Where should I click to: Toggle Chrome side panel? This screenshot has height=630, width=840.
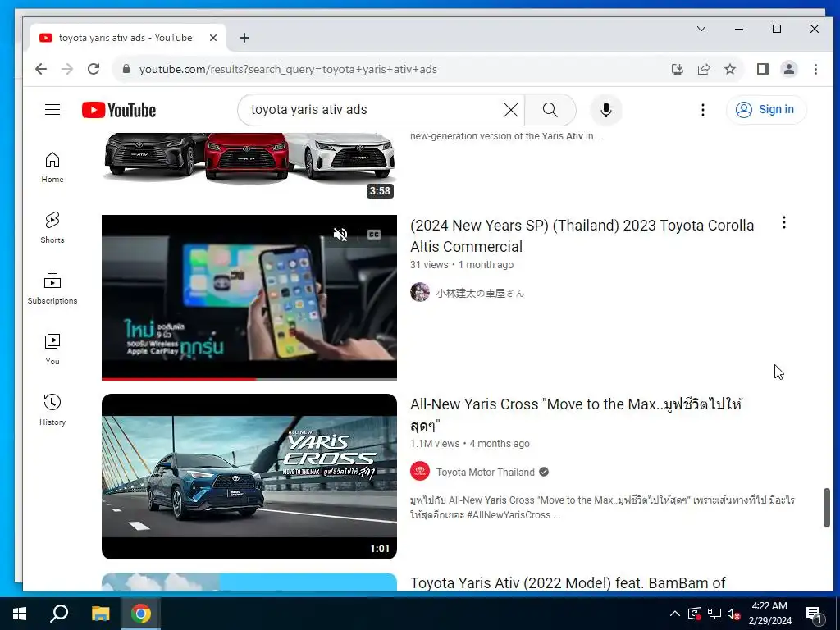[x=763, y=69]
